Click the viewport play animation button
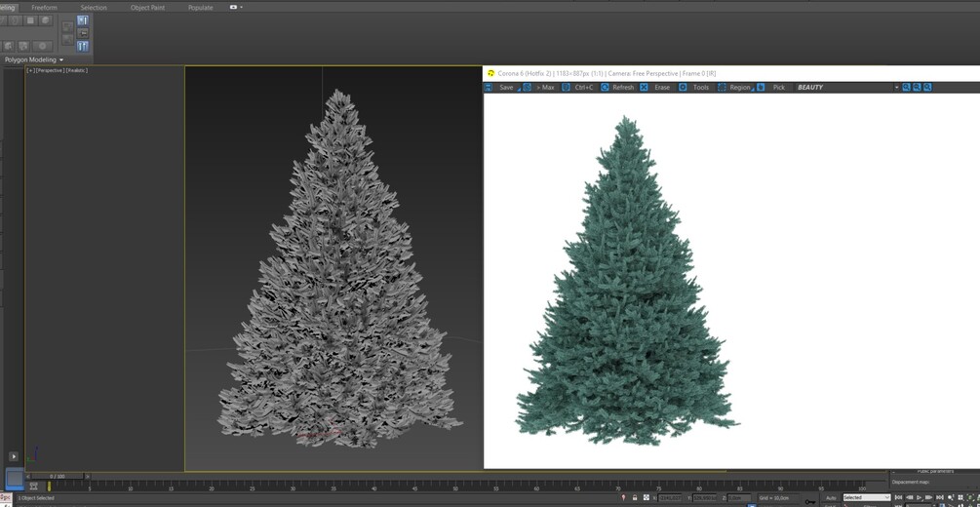The height and width of the screenshot is (507, 980). click(x=13, y=456)
